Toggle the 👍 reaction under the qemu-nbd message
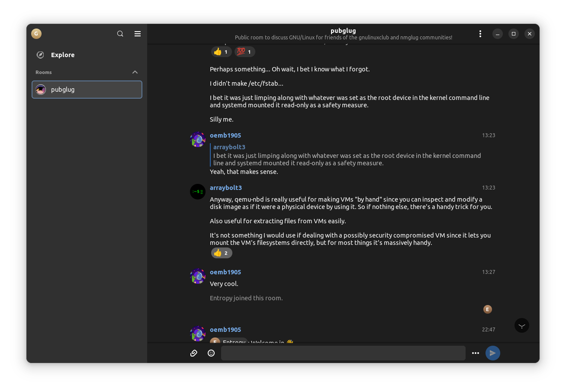The image size is (566, 392). [x=221, y=253]
